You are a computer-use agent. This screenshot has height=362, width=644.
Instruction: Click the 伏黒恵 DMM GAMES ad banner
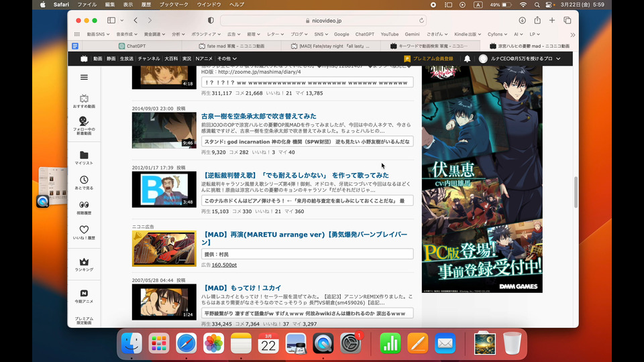pyautogui.click(x=482, y=179)
